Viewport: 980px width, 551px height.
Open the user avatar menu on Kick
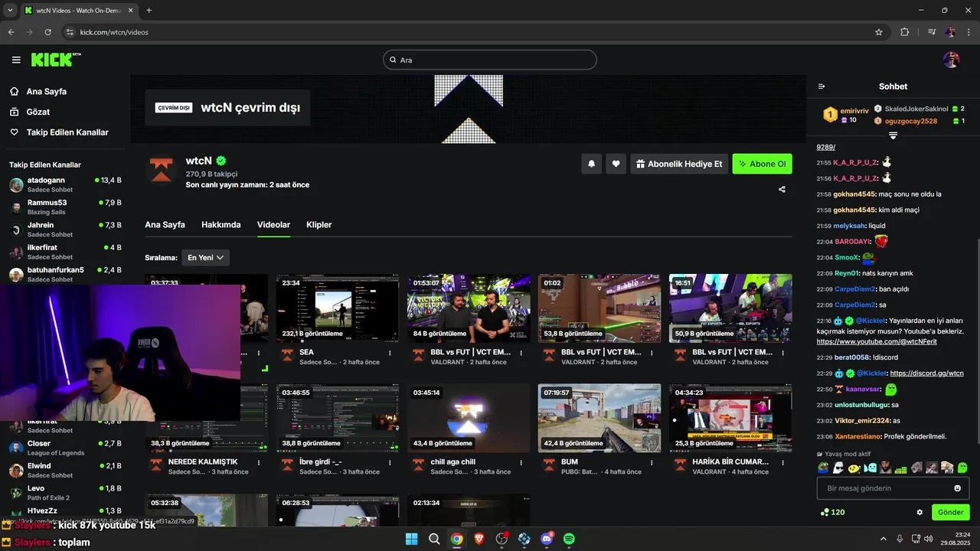pos(951,60)
